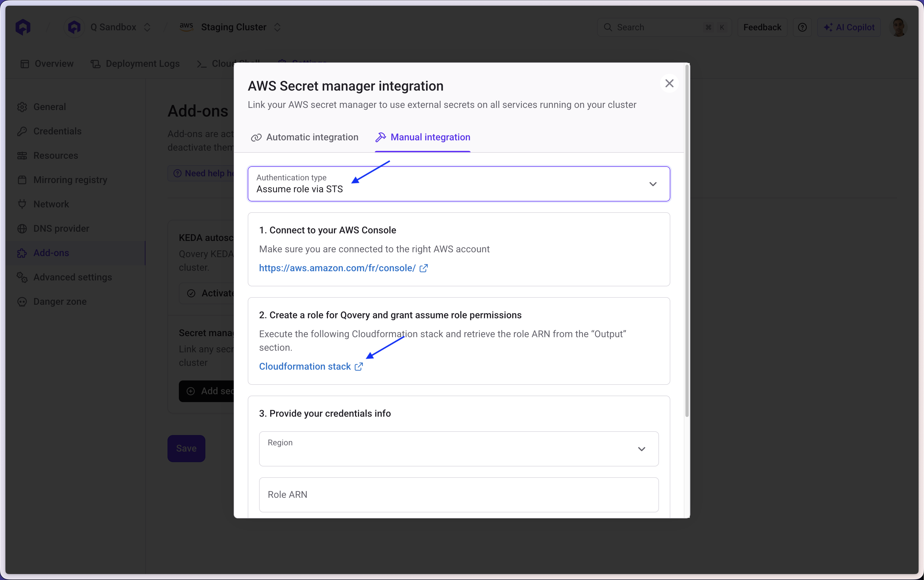Click external-link icon beside Cloudformation stack
Viewport: 924px width, 580px height.
click(x=358, y=367)
